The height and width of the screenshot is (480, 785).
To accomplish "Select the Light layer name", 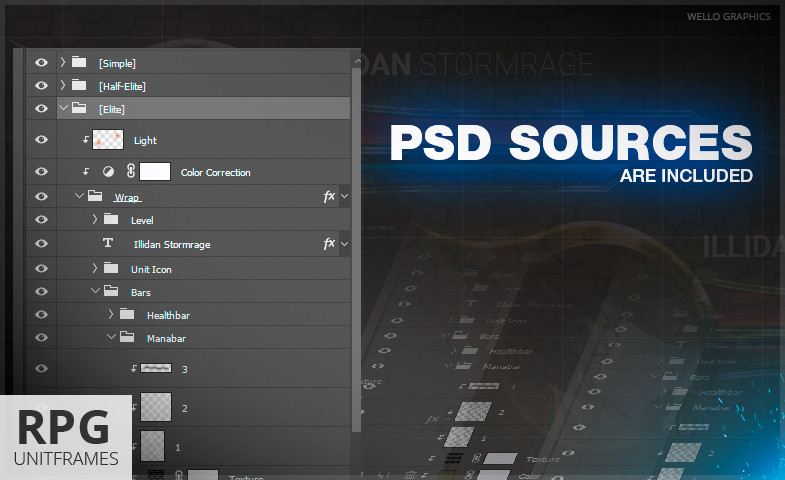I will (x=145, y=141).
